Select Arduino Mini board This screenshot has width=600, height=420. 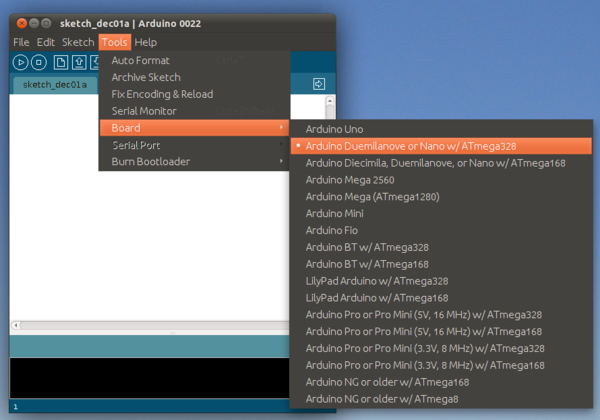click(x=441, y=213)
